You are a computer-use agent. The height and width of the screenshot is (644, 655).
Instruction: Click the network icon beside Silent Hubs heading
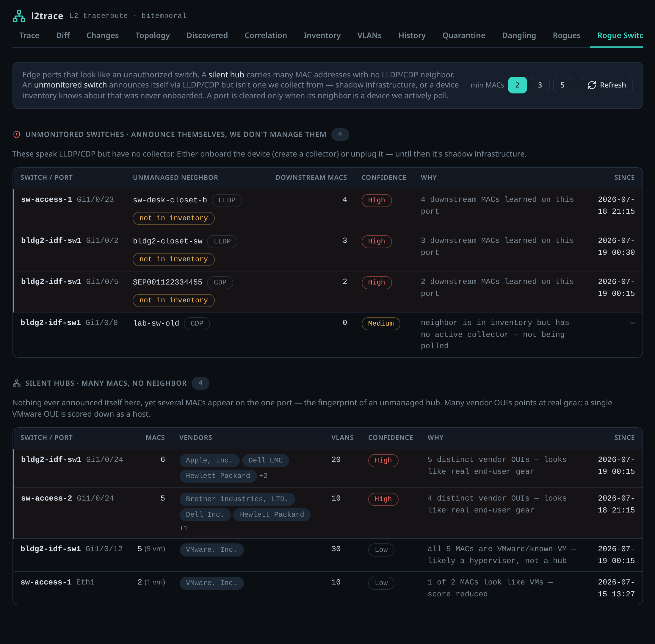click(17, 383)
